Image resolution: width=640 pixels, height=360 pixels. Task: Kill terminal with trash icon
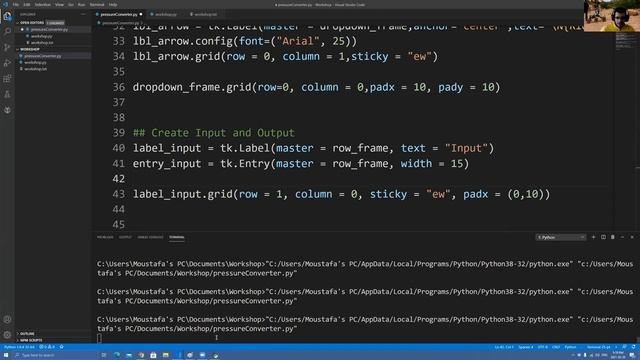coord(613,237)
